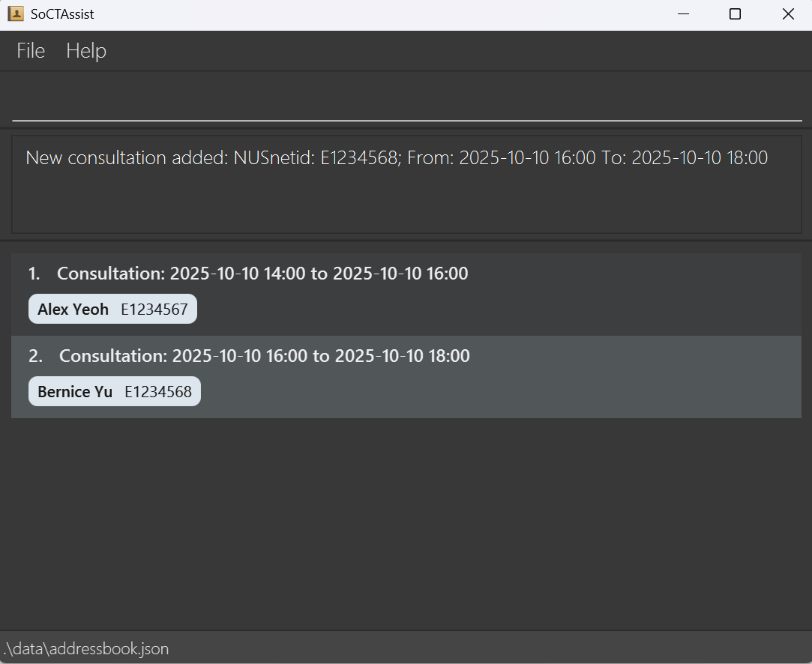Image resolution: width=812 pixels, height=664 pixels.
Task: Open the File menu
Action: pyautogui.click(x=31, y=50)
